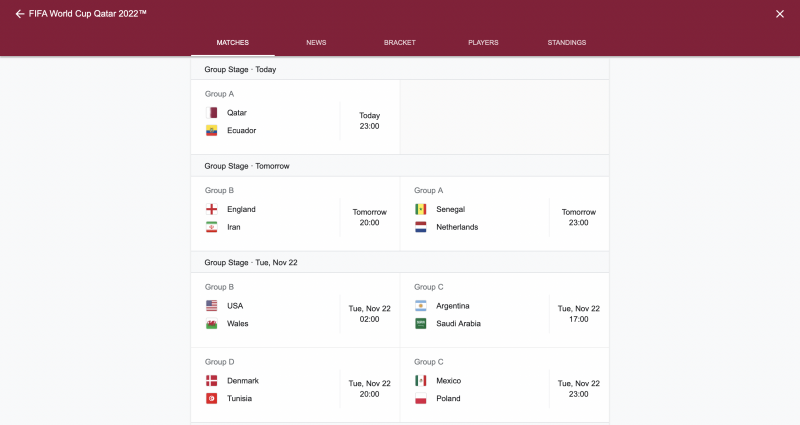The height and width of the screenshot is (425, 800).
Task: Open the Denmark vs Tunisia match time
Action: click(369, 389)
